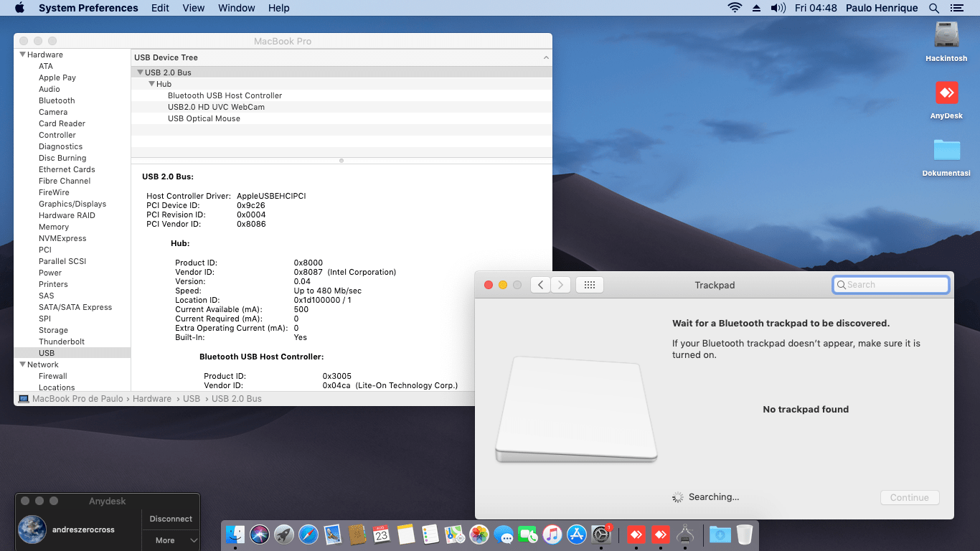Screen dimensions: 980x551
Task: Expand More options chevron in Anydesk
Action: coord(194,540)
